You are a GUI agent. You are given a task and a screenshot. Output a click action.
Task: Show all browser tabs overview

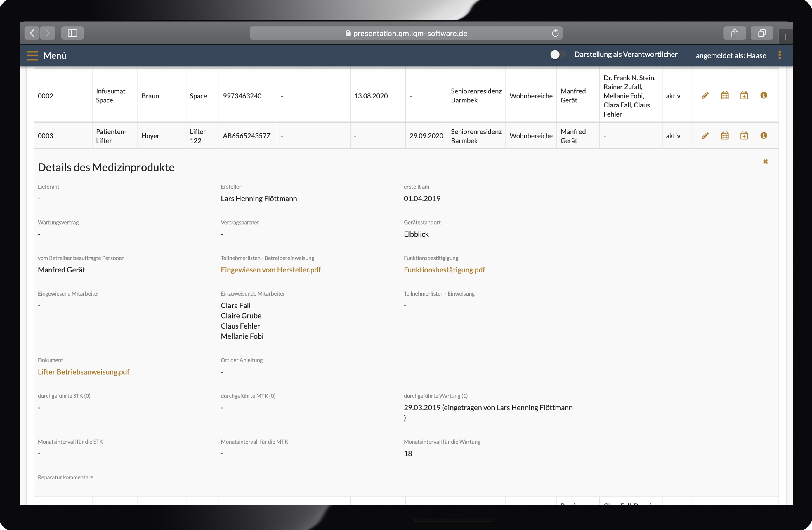coord(762,33)
